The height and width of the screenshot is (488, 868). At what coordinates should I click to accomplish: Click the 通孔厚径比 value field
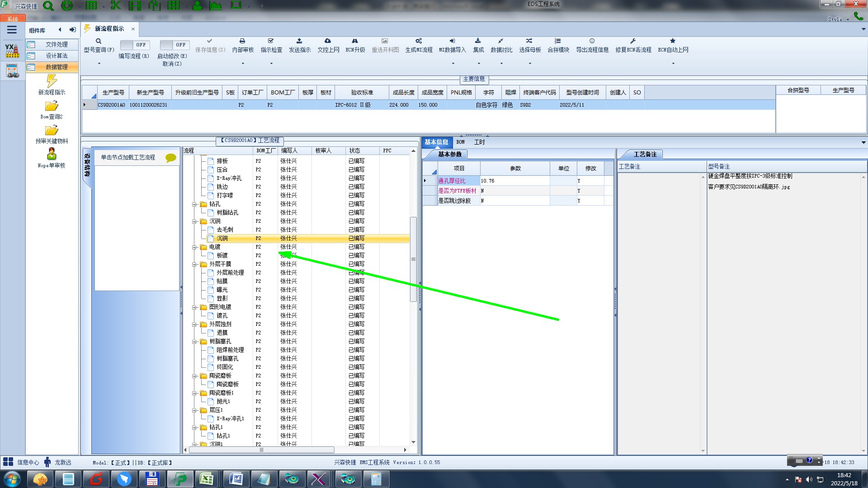pos(514,181)
